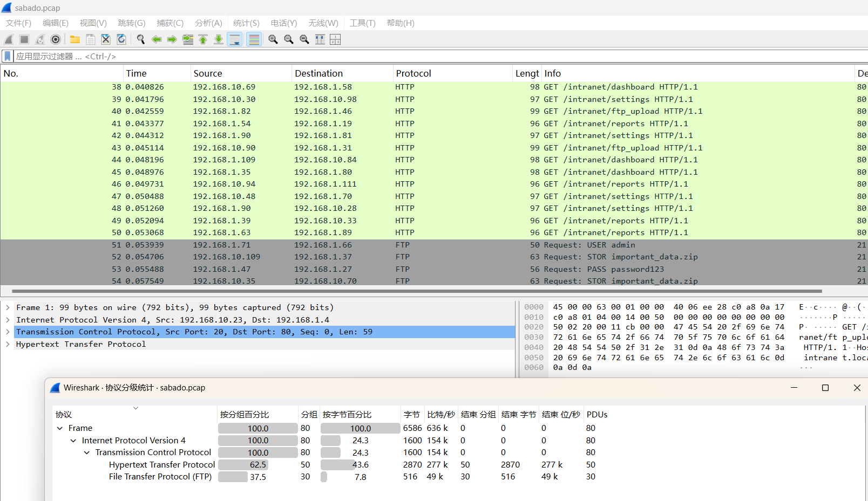Open display filter bookmark menu
Viewport: 868px width, 501px height.
tap(8, 56)
